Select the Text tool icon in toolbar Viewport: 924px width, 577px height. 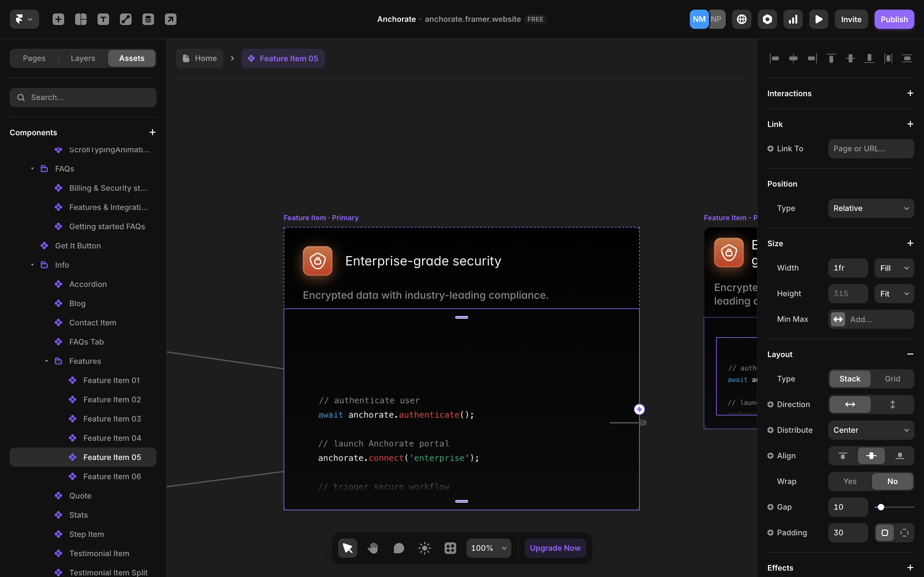(x=103, y=19)
